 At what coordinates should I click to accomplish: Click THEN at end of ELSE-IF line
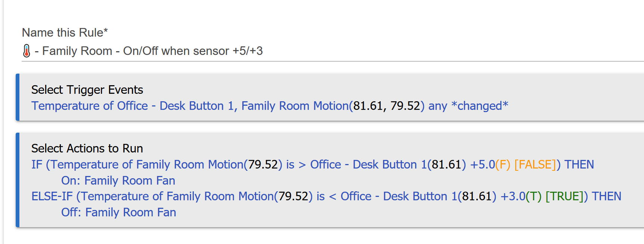coord(606,196)
